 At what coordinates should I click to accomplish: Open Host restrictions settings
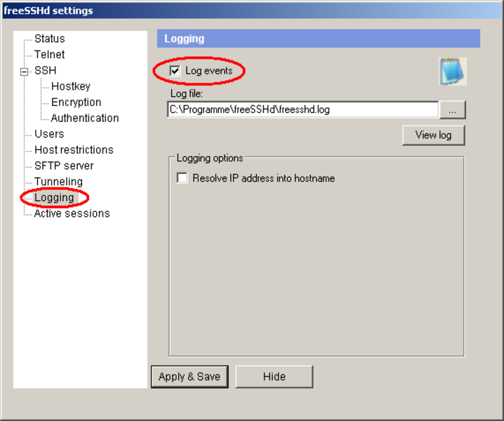(73, 150)
